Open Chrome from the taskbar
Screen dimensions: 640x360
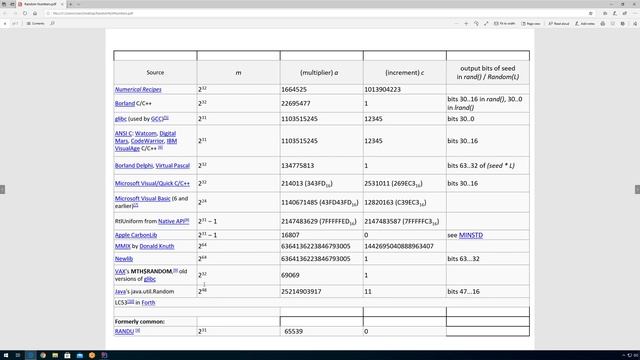43,355
